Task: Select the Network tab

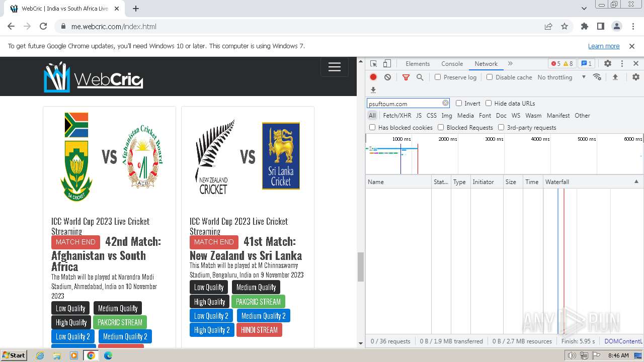Action: 486,64
